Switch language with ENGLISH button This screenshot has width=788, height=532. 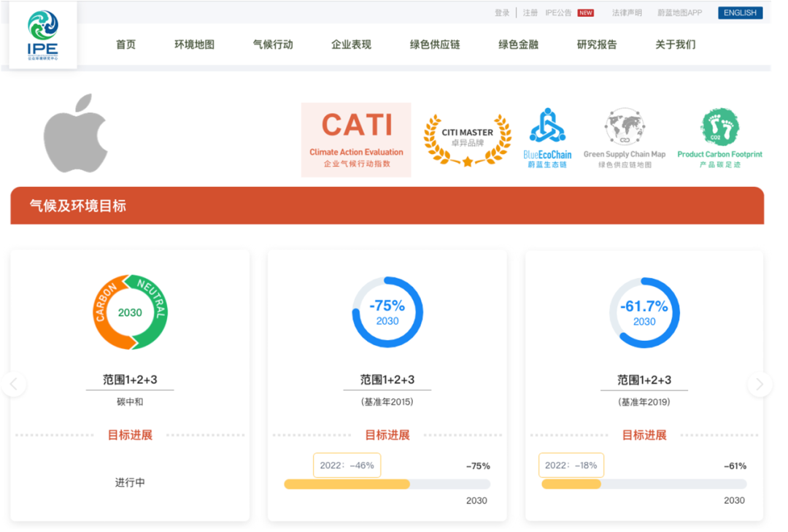click(x=741, y=12)
